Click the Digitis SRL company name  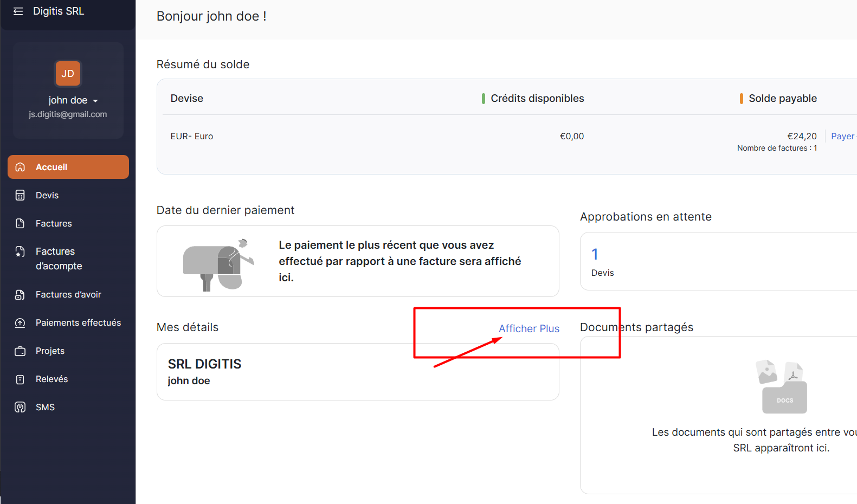point(59,11)
